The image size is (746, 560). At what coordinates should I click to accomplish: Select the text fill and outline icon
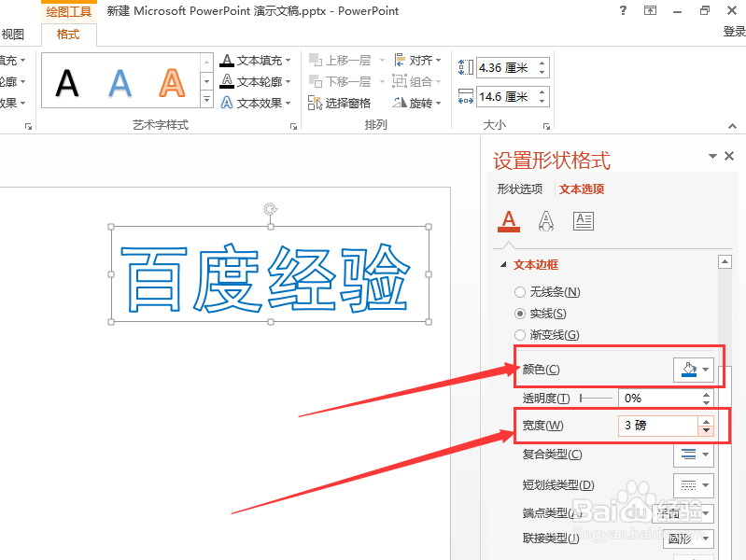point(509,221)
